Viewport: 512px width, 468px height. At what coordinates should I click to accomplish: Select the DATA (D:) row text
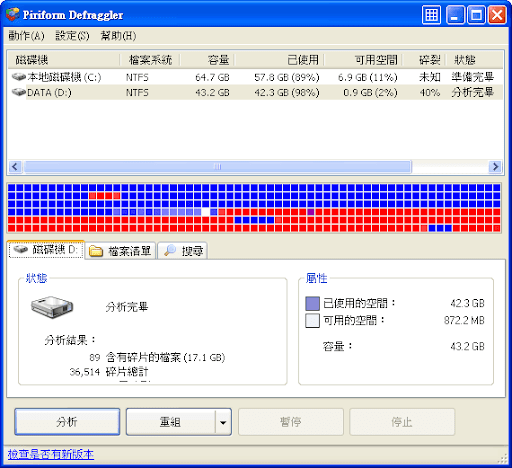tap(49, 92)
